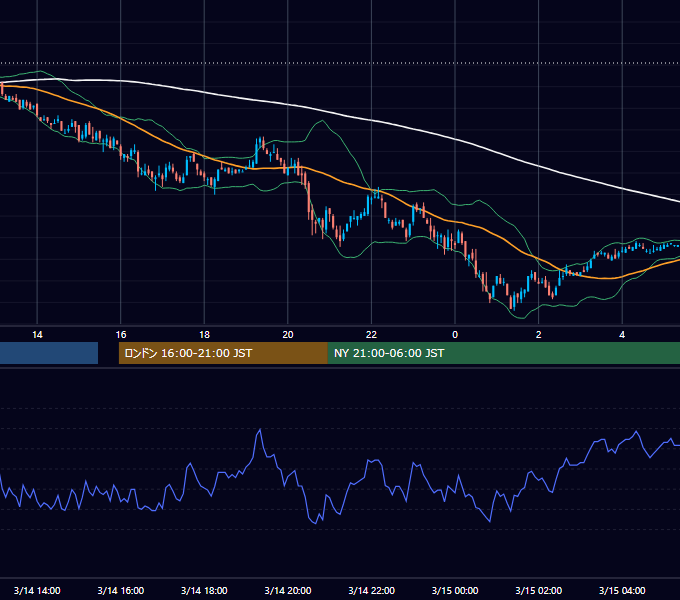
Task: Click the 20 hour label on price chart axis
Action: tap(288, 335)
